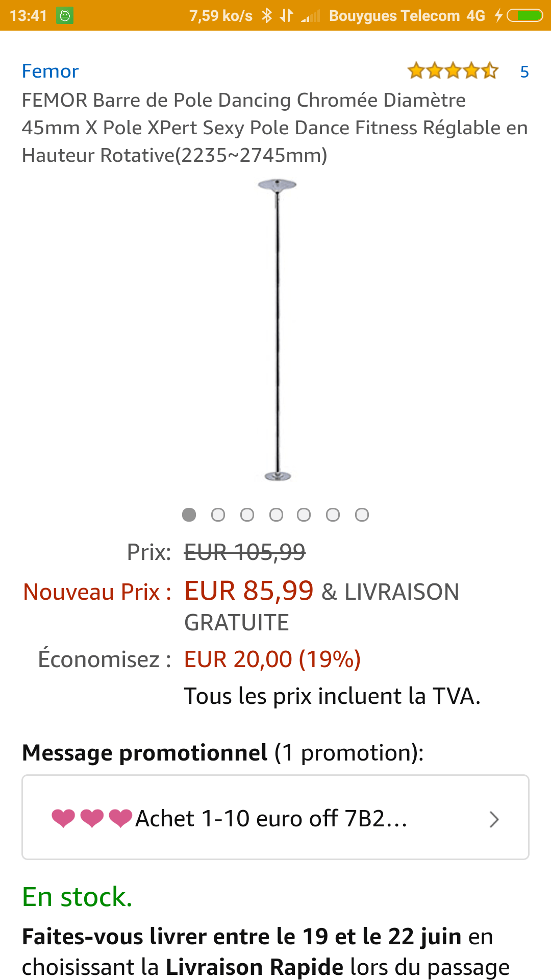Open the 5 customer reviews link
Image resolution: width=551 pixels, height=980 pixels.
coord(524,72)
